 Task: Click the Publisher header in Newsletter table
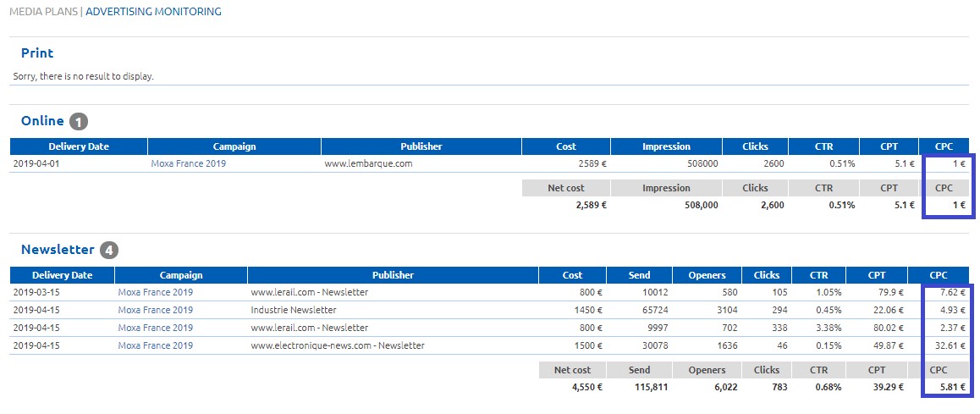(393, 275)
